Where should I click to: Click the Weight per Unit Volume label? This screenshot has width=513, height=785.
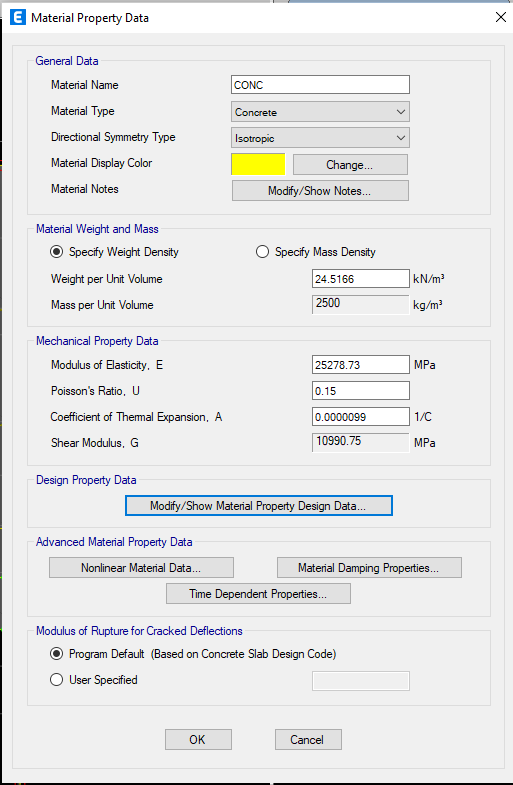tap(107, 279)
